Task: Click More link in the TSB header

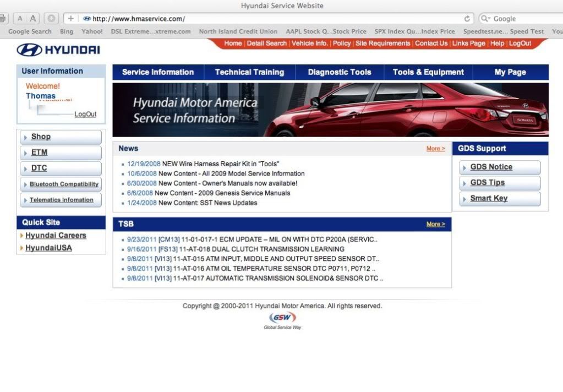Action: [435, 224]
